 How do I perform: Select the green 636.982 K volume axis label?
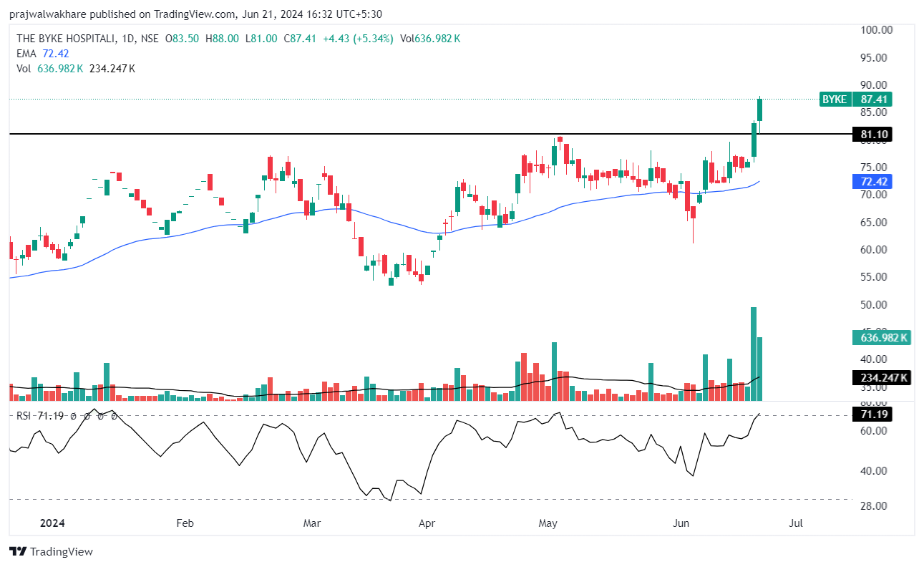880,338
